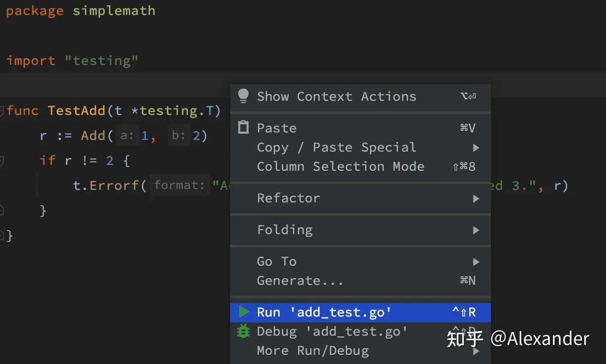The image size is (606, 364).
Task: Click the format: parameter hint in Errorf
Action: (x=180, y=185)
